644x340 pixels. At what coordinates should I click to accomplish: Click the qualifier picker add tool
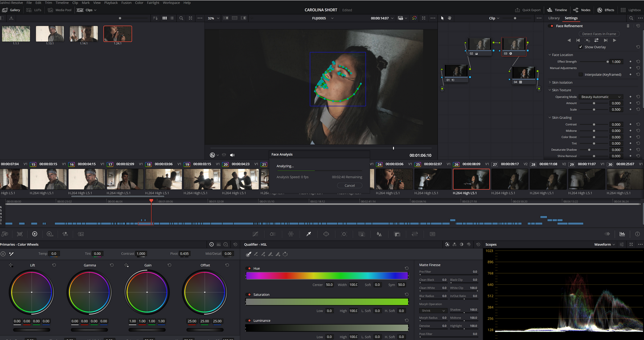pyautogui.click(x=263, y=254)
